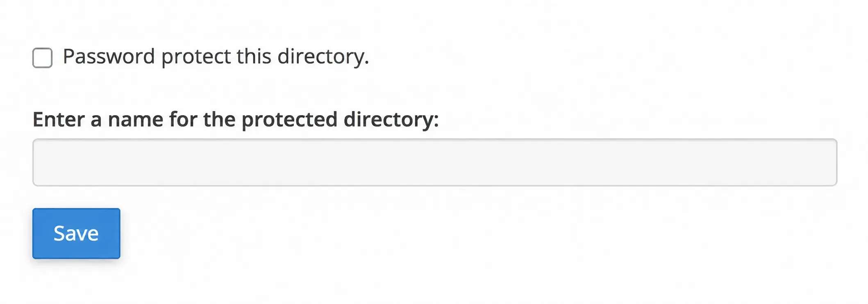Submit the form with the Save button

[76, 234]
